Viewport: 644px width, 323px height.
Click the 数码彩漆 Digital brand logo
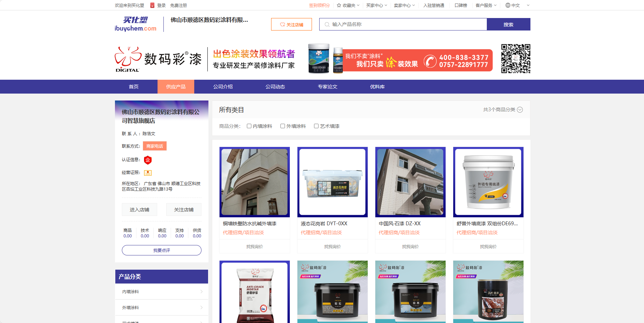coord(158,59)
